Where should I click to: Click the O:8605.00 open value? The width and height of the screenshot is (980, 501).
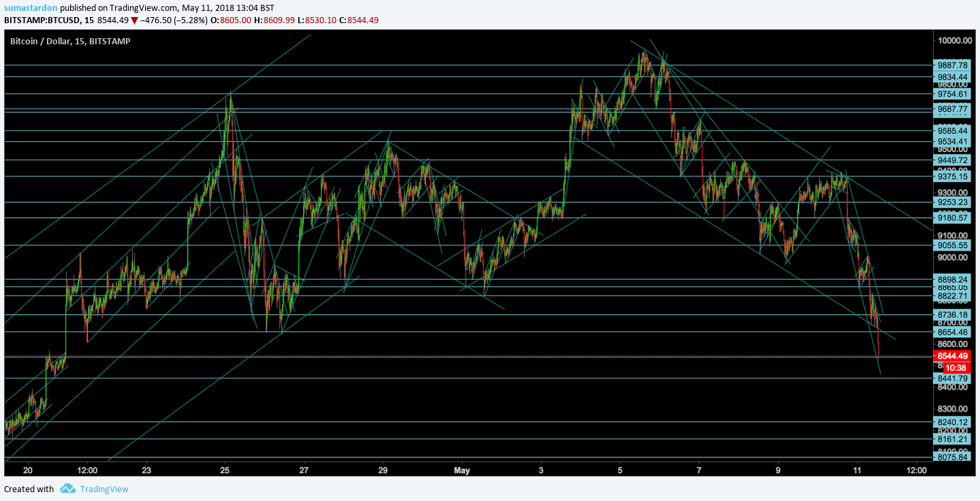coord(232,20)
